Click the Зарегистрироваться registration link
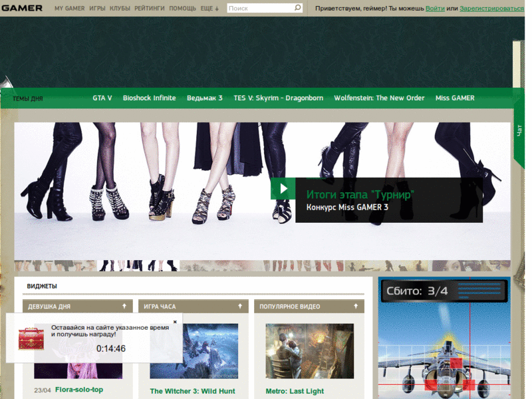The width and height of the screenshot is (532, 399). coord(492,8)
